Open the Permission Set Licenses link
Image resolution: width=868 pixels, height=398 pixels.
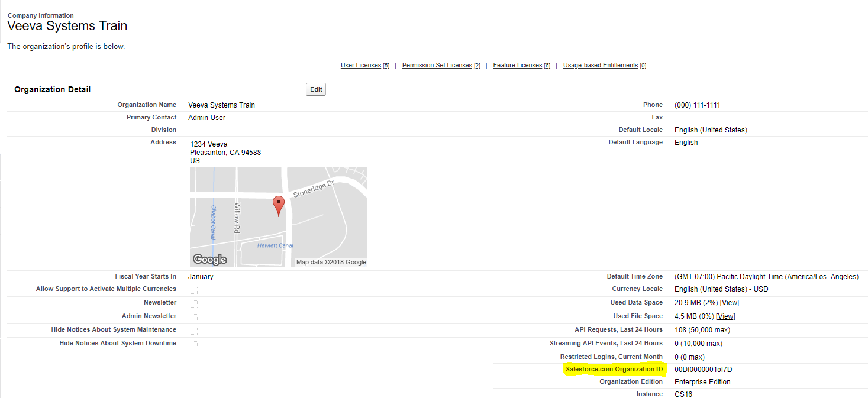point(437,66)
